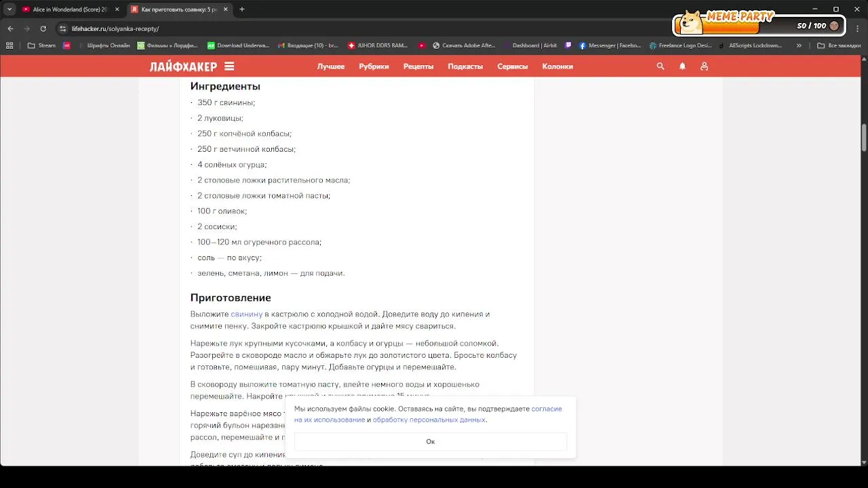Viewport: 868px width, 488px height.
Task: Expand the tab search dropdown arrow
Action: [x=9, y=9]
